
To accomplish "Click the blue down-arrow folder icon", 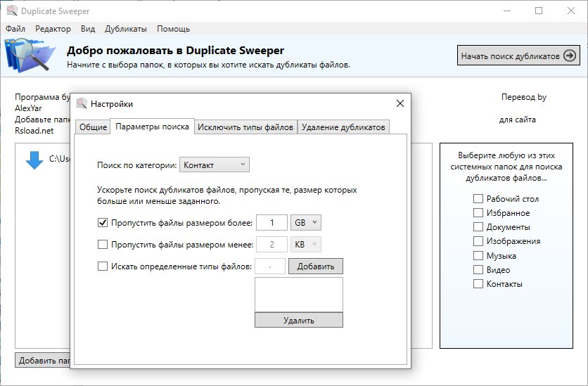I will point(34,160).
